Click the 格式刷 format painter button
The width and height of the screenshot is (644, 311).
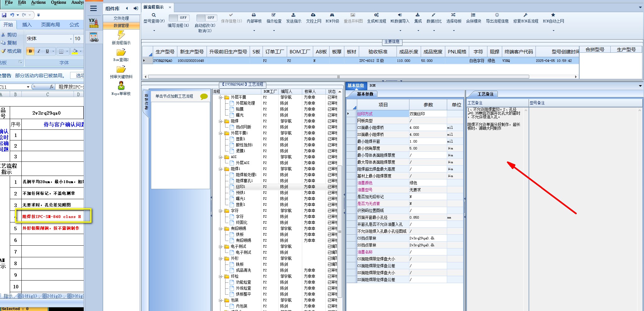coord(11,51)
